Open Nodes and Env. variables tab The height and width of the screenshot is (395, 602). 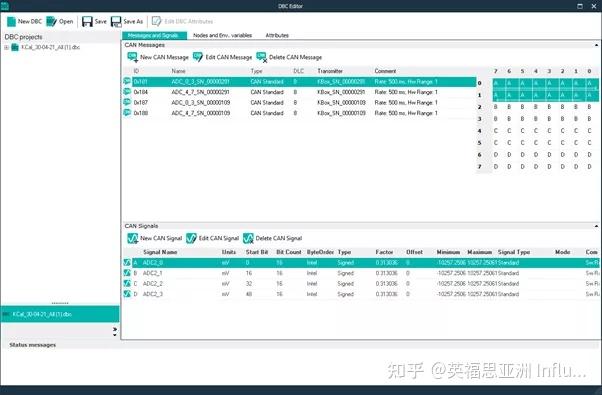click(x=223, y=35)
